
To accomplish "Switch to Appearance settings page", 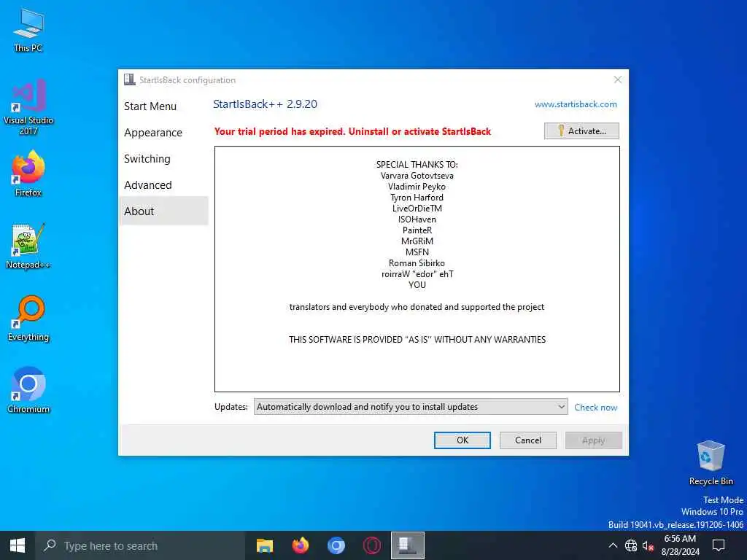I will coord(153,133).
